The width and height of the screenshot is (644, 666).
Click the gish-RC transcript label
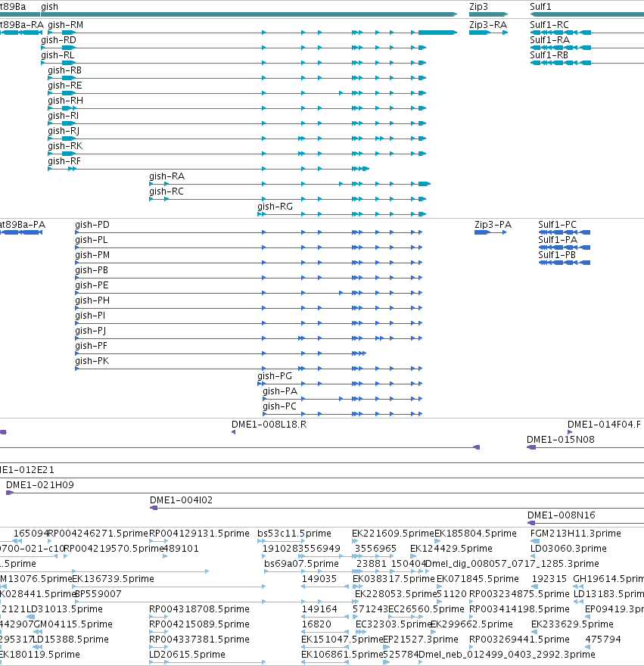[x=166, y=191]
